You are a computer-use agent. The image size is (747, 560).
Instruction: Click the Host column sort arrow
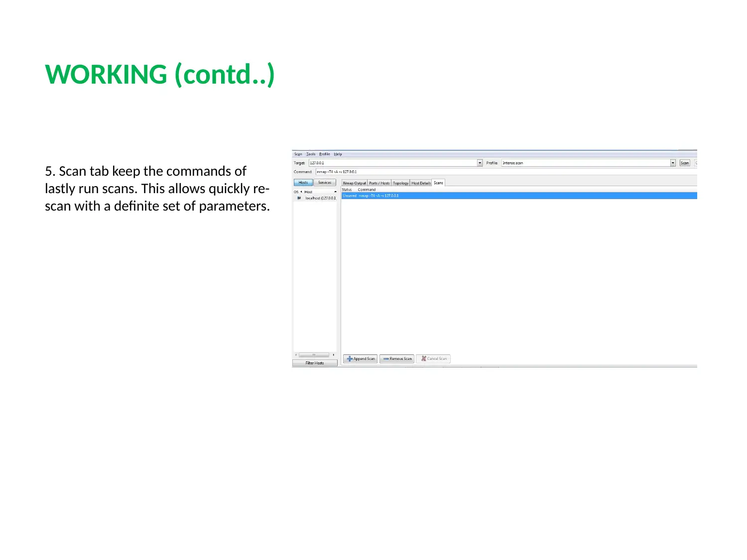(336, 192)
